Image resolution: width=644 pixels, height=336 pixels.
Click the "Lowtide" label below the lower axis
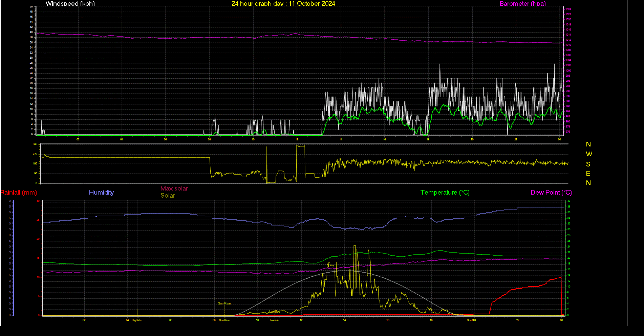(x=274, y=320)
